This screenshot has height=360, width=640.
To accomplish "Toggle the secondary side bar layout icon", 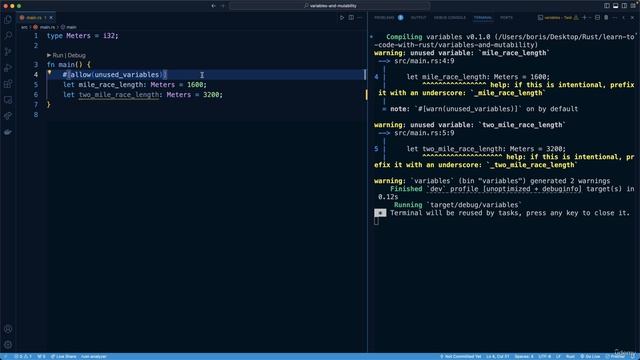I will [x=624, y=6].
